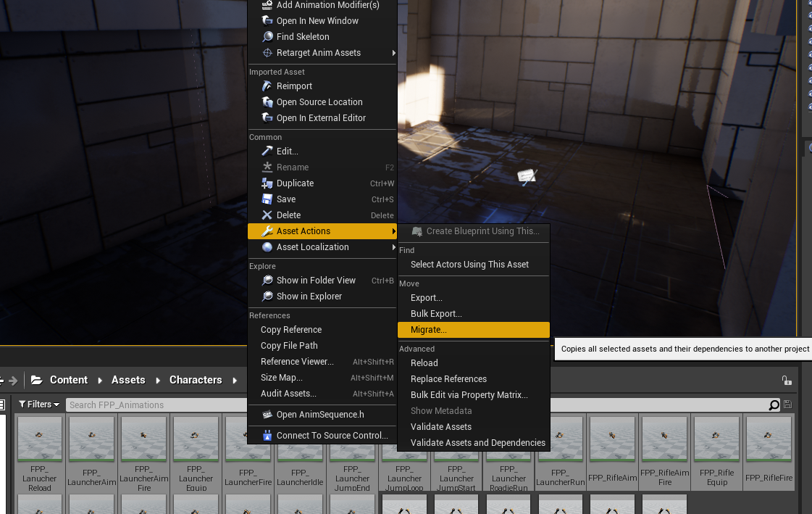812x514 pixels.
Task: Click the Connect To Source Control icon
Action: (x=267, y=435)
